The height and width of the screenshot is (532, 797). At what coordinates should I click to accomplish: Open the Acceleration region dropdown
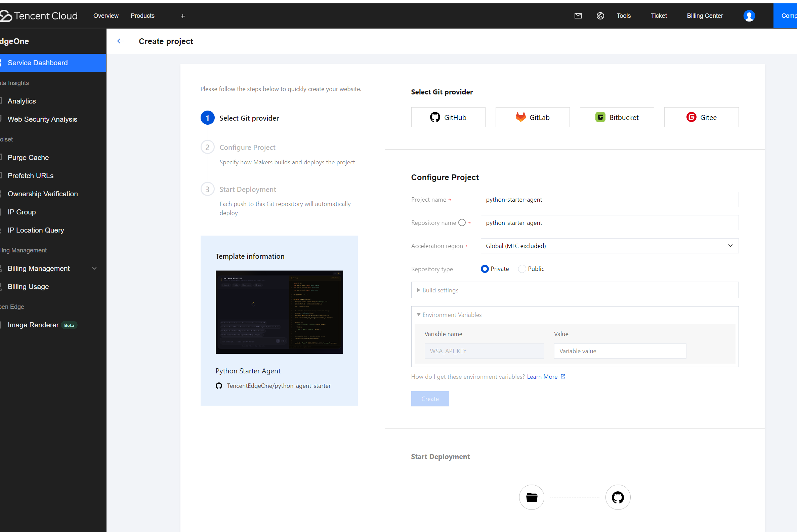610,246
